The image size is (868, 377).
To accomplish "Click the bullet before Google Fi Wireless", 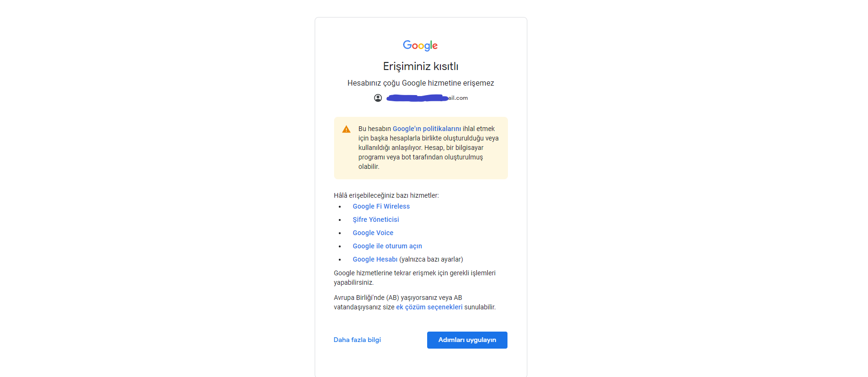I will pos(340,207).
